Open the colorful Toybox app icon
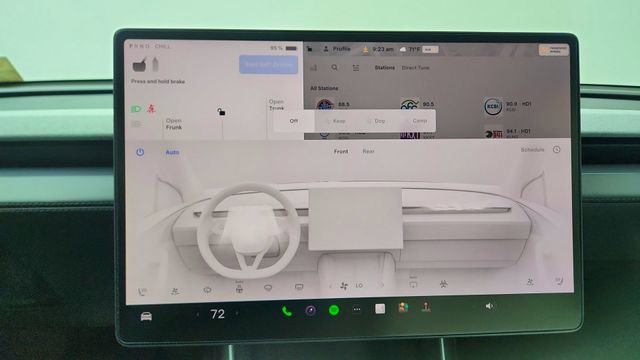Image resolution: width=640 pixels, height=360 pixels. click(x=403, y=307)
